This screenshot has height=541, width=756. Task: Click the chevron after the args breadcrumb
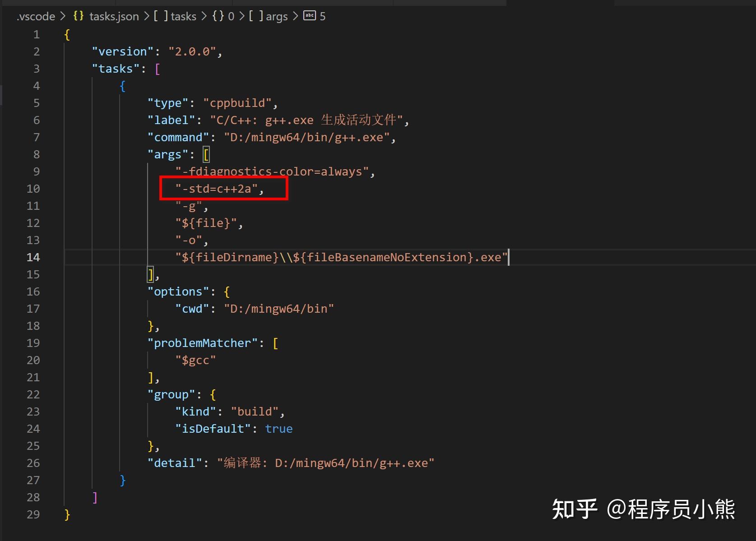pos(295,16)
